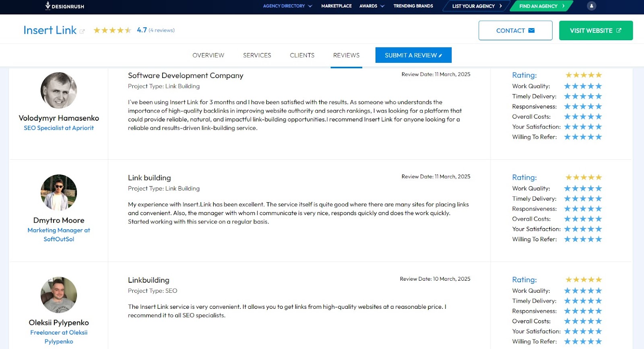Image resolution: width=644 pixels, height=349 pixels.
Task: Click Dmytro Moore's profile photo
Action: tap(59, 193)
